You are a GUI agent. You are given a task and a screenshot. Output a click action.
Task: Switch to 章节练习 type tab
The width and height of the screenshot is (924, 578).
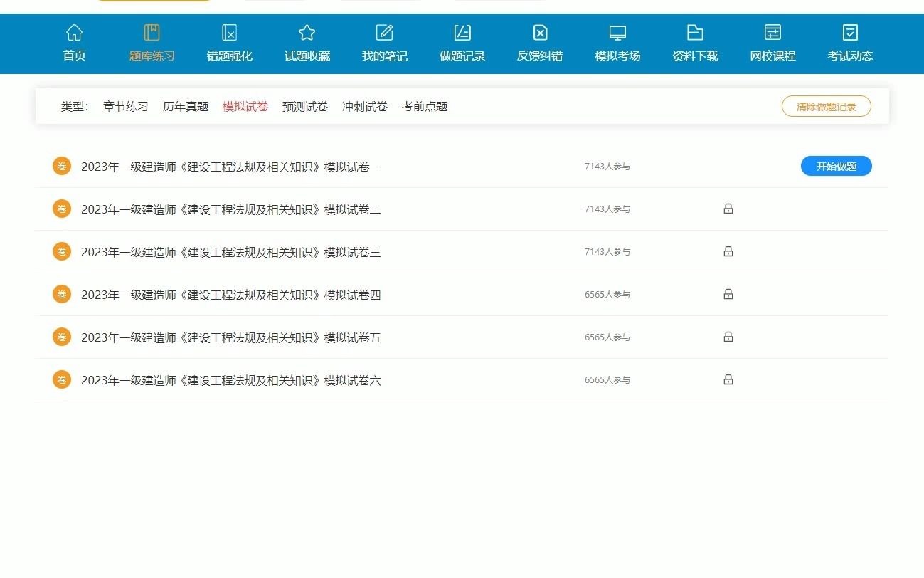126,107
